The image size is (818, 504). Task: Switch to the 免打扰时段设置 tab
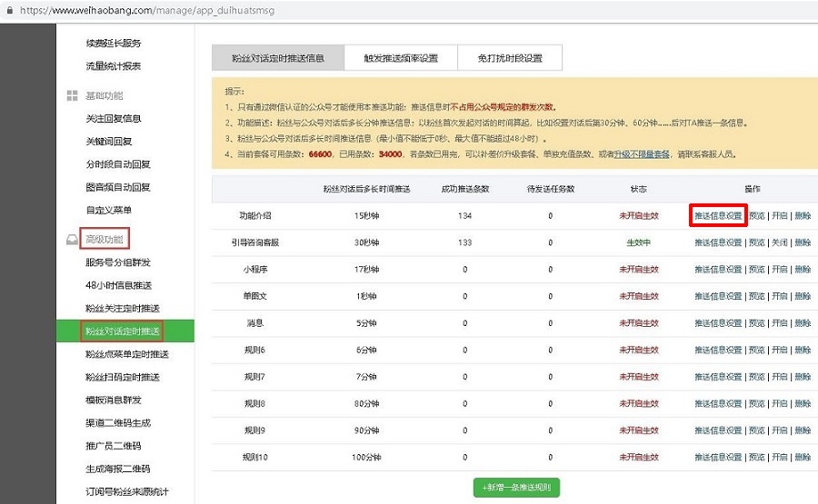[510, 58]
